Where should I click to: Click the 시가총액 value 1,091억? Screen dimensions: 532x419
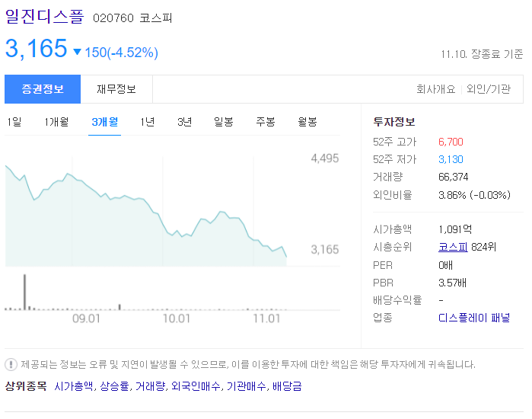coord(455,229)
